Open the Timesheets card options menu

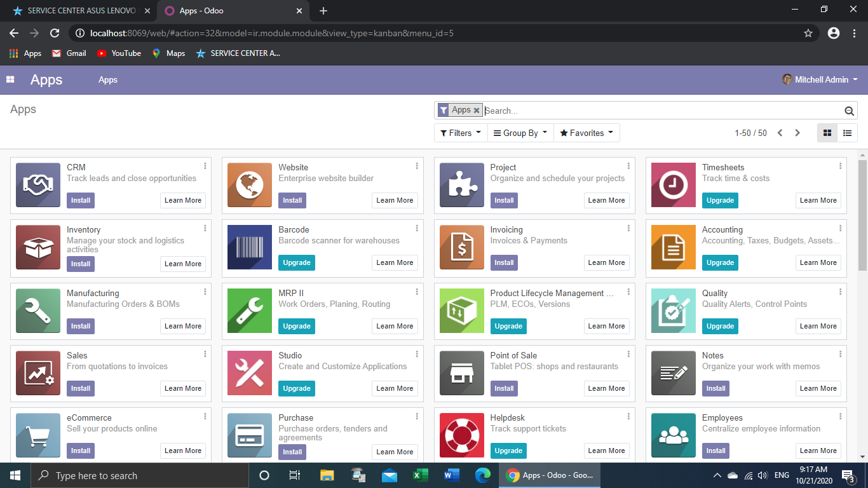pos(841,166)
